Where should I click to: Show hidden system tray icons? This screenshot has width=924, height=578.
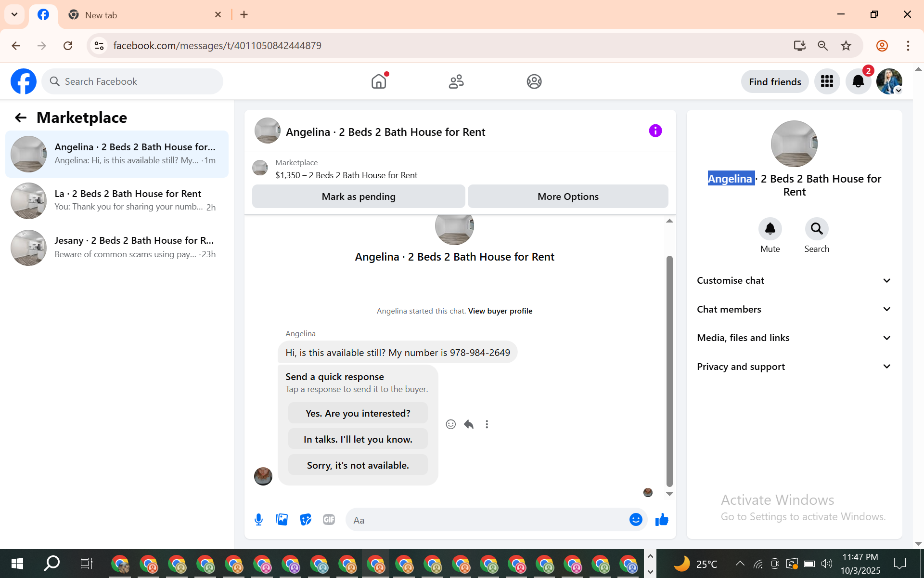(x=740, y=564)
